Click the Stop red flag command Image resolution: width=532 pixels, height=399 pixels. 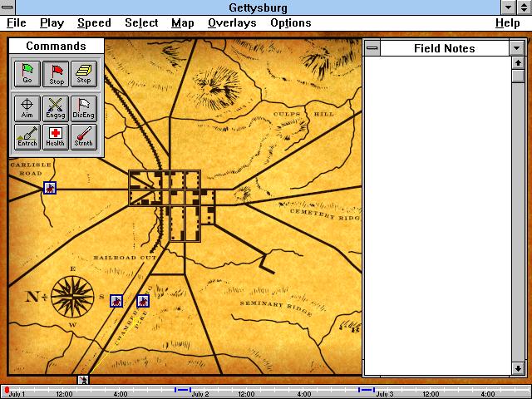click(56, 74)
